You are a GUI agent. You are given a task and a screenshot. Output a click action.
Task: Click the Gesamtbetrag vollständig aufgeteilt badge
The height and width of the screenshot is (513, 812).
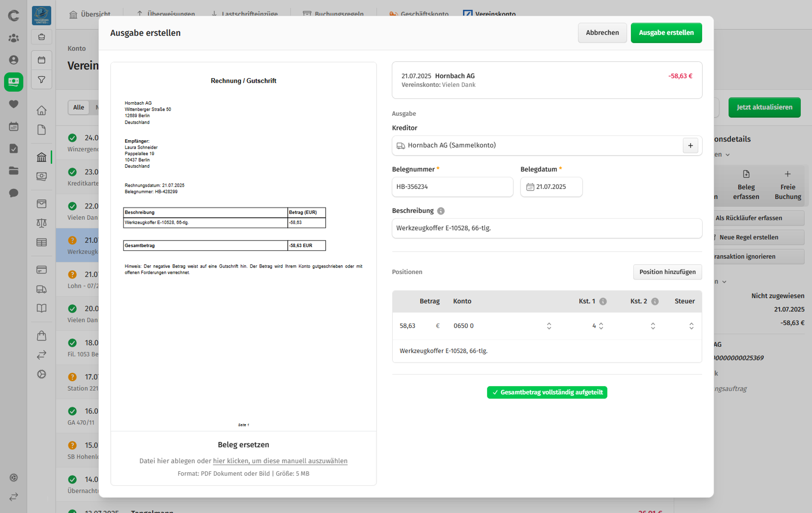(x=547, y=392)
